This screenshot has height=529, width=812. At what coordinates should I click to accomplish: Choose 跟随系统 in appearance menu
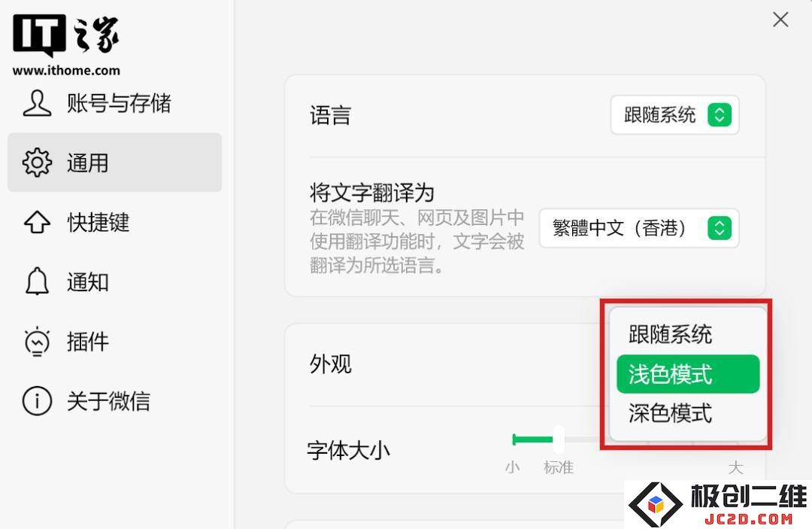(670, 335)
